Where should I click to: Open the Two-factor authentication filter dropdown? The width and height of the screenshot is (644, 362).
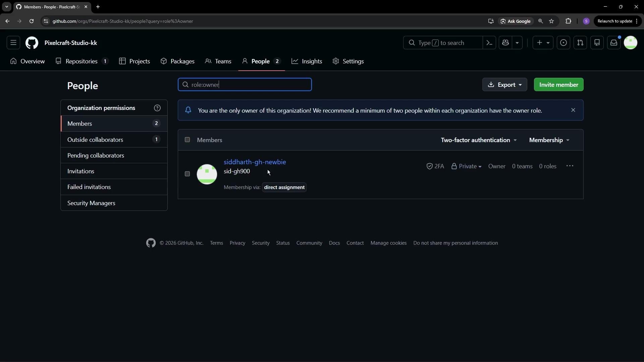[x=479, y=140]
